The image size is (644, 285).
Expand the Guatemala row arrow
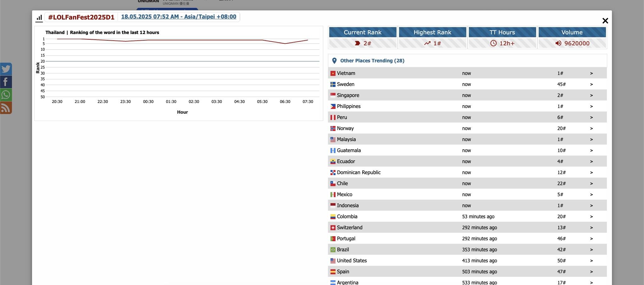click(x=591, y=151)
